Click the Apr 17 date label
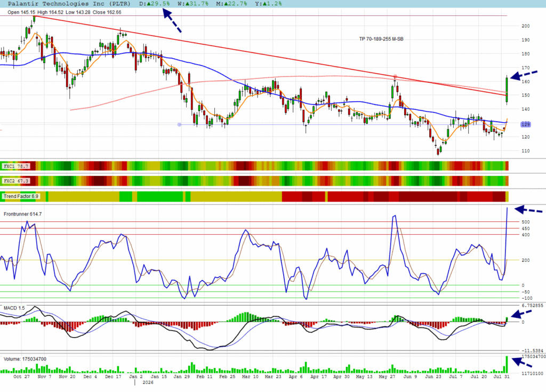Image resolution: width=546 pixels, height=392 pixels. [319, 377]
